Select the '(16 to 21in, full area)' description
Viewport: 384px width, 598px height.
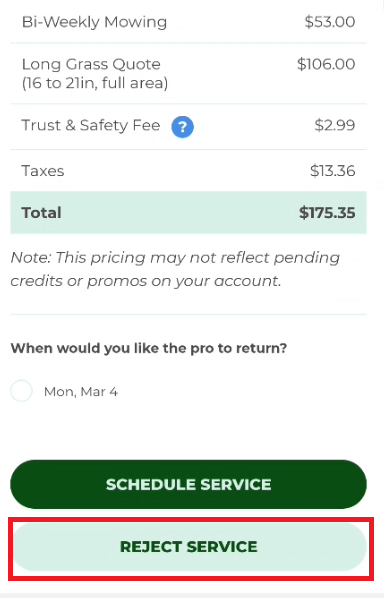(x=95, y=83)
